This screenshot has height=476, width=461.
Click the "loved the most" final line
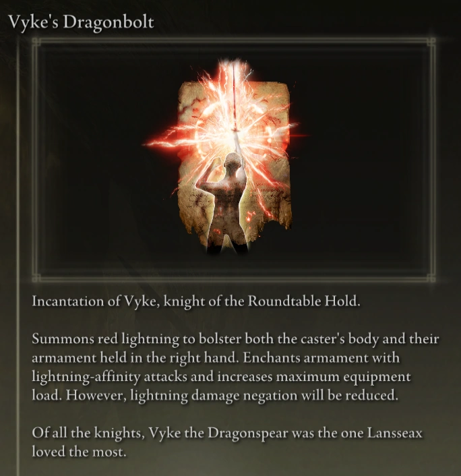tap(79, 452)
